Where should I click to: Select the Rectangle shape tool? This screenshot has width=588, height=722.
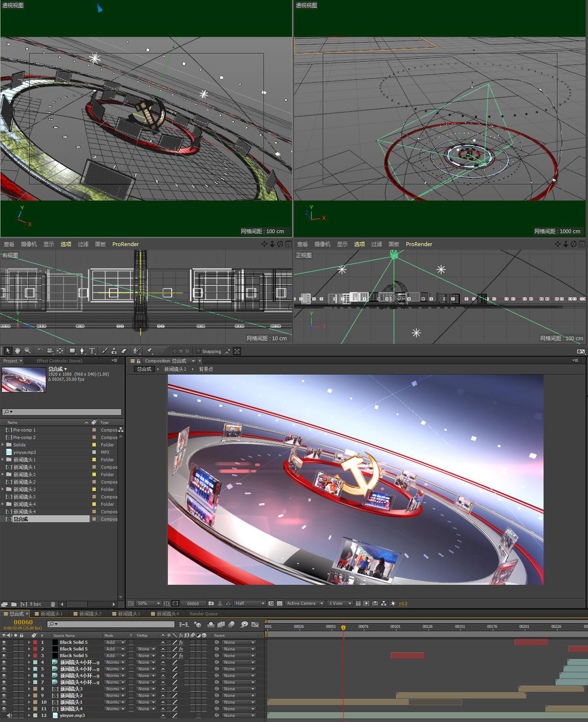click(x=72, y=351)
